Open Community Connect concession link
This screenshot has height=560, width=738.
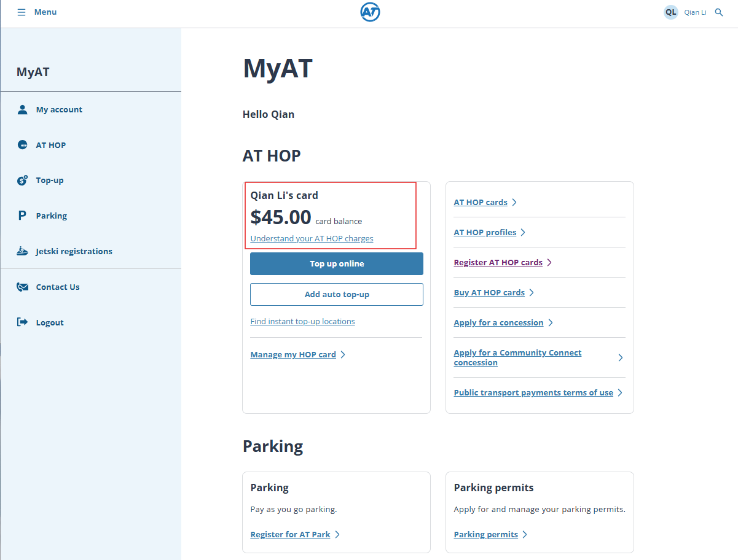click(x=517, y=357)
